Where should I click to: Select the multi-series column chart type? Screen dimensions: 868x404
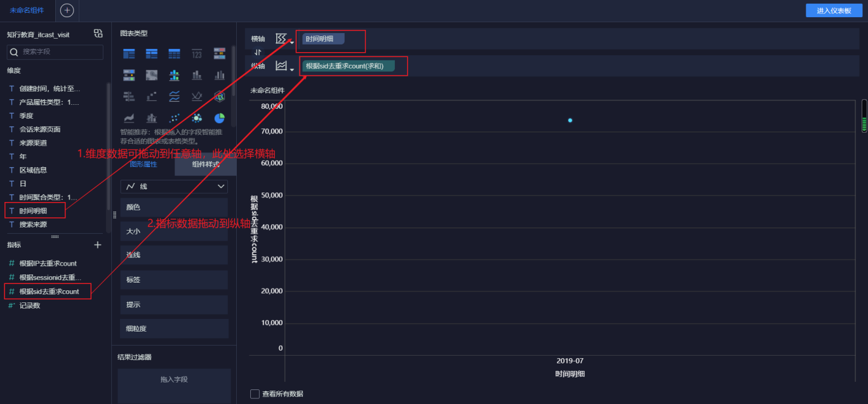tap(220, 75)
